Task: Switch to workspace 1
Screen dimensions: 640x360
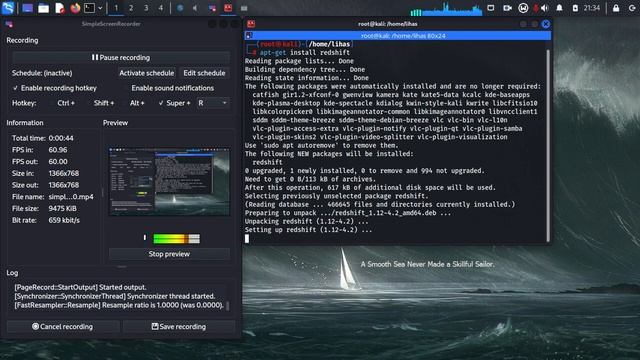Action: coord(116,8)
